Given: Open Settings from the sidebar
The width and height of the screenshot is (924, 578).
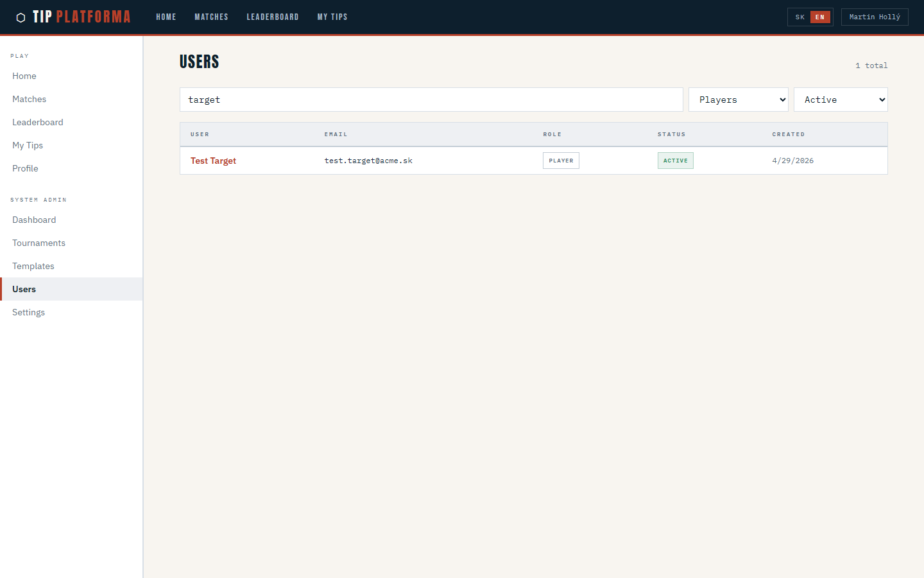Looking at the screenshot, I should coord(28,312).
